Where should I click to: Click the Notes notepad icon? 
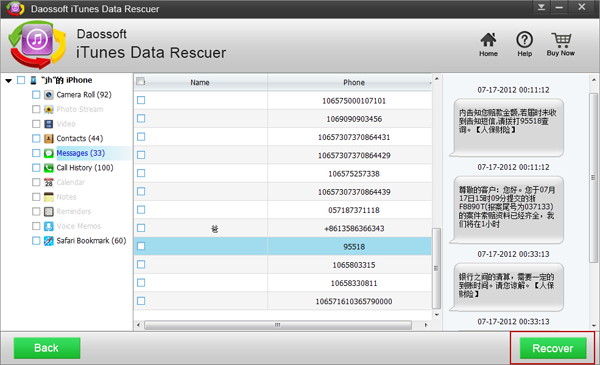point(49,197)
